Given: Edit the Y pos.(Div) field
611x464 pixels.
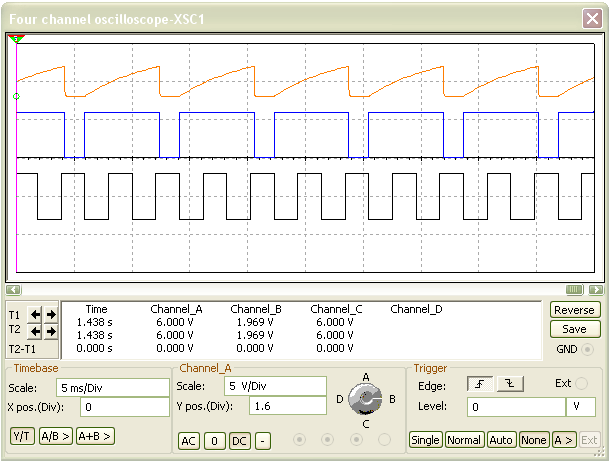Looking at the screenshot, I should point(288,406).
